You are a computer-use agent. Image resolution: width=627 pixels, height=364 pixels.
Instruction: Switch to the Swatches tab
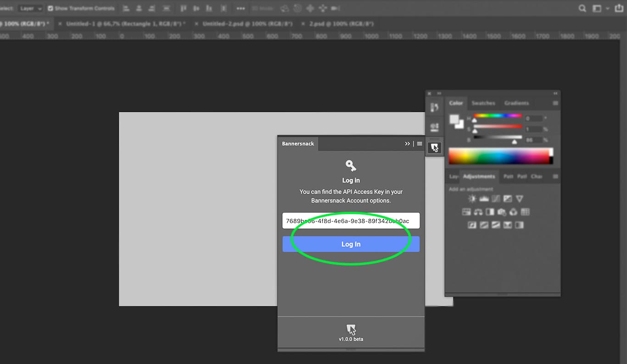click(483, 103)
